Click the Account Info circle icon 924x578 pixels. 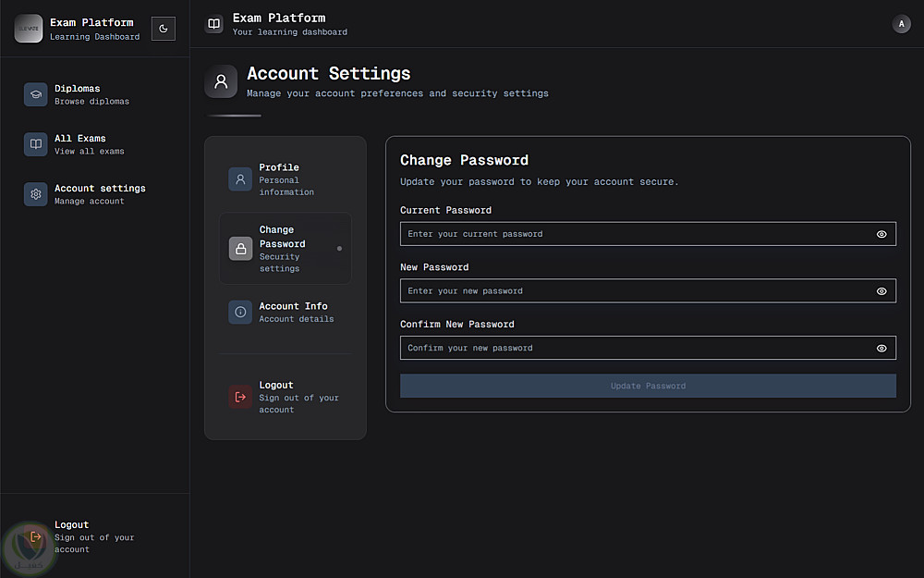240,312
